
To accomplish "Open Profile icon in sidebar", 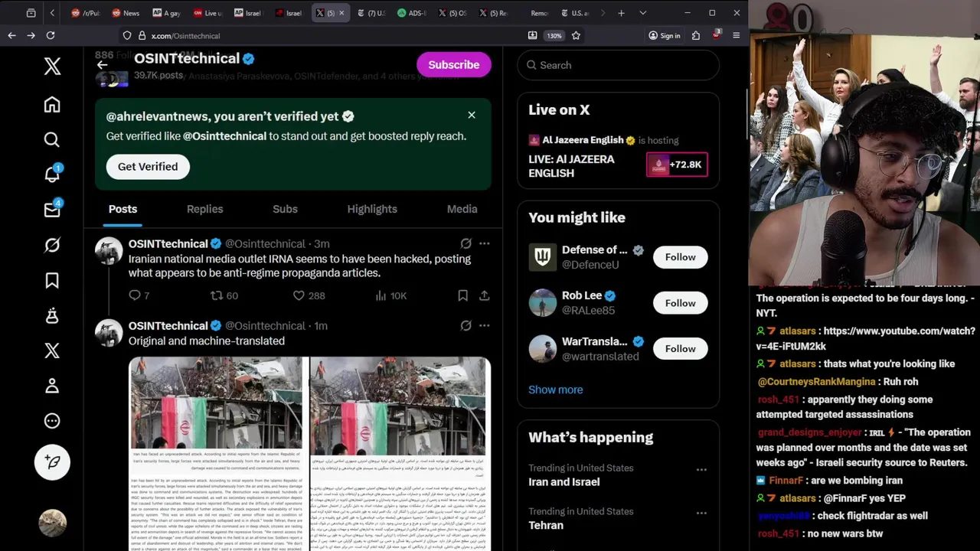I will 52,386.
